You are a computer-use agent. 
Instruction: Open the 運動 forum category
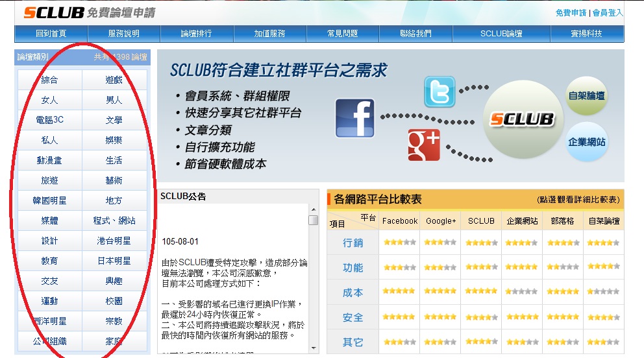pos(50,301)
